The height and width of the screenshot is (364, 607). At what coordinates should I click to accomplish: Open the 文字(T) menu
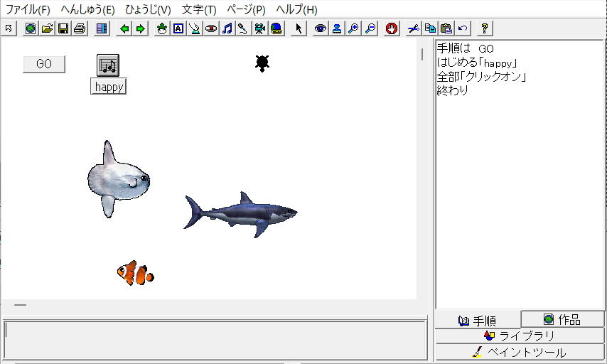click(x=199, y=9)
